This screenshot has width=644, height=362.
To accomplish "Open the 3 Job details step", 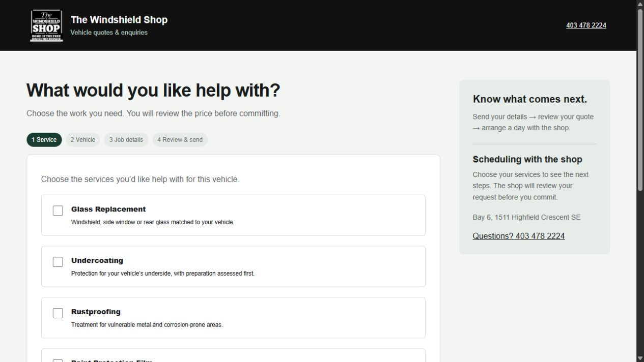I will [x=126, y=140].
